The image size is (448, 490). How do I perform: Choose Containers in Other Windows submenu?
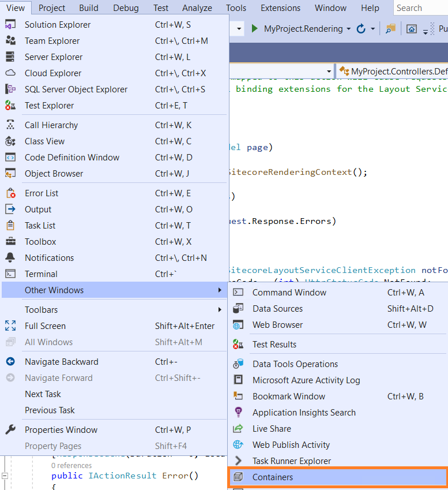338,477
